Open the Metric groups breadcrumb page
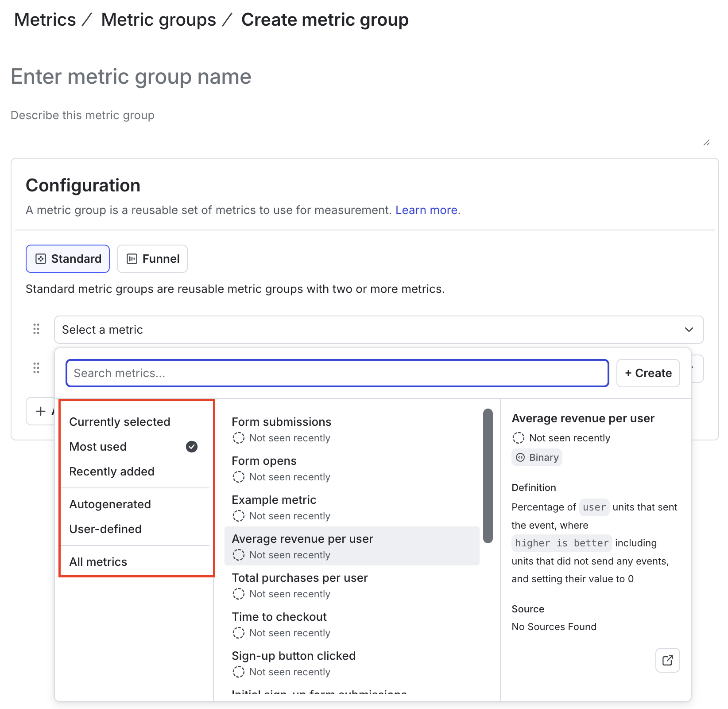Screen dimensions: 728x709 click(158, 19)
